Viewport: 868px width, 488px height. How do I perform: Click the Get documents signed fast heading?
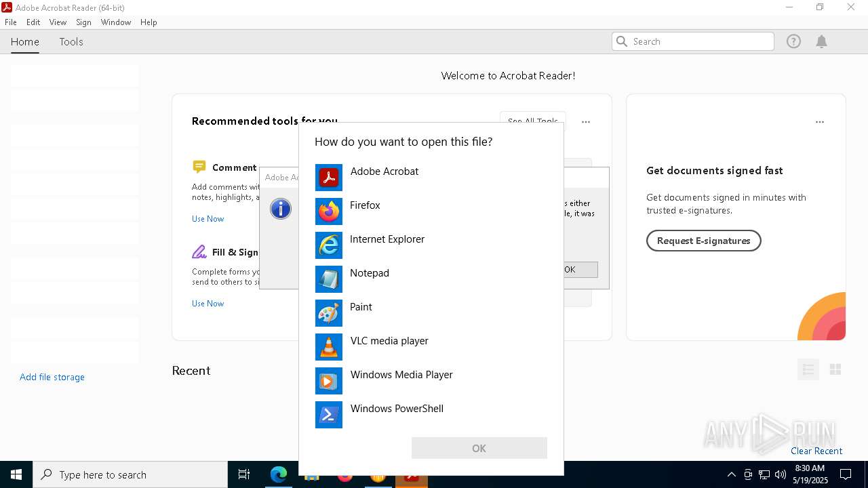pos(715,171)
